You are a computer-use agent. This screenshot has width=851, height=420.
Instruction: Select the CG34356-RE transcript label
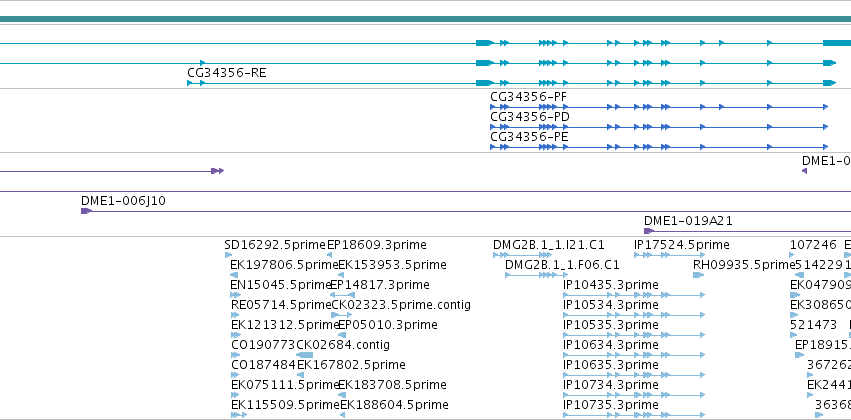pyautogui.click(x=227, y=73)
